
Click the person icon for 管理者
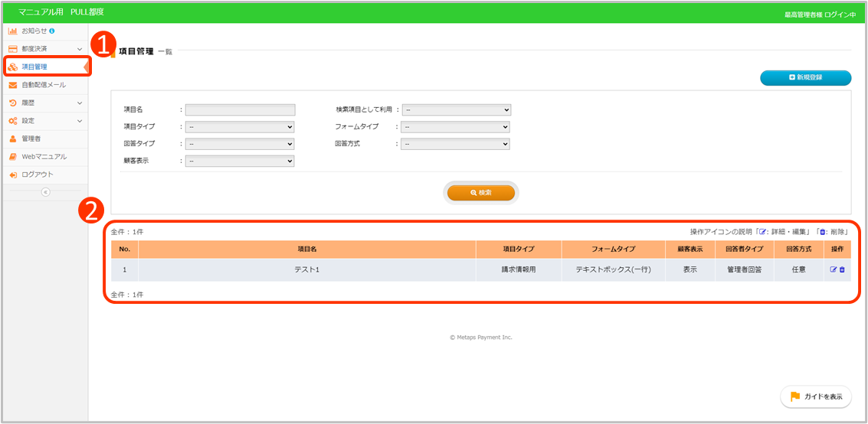[x=13, y=139]
